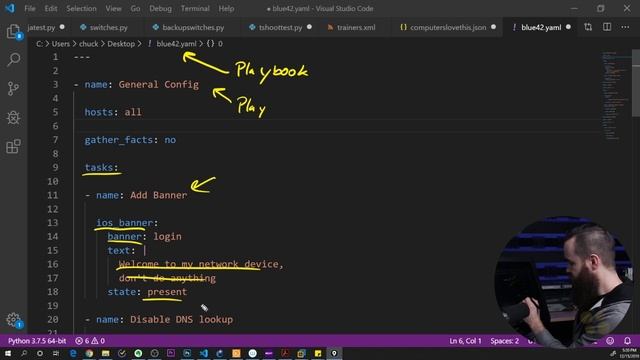This screenshot has height=360, width=640.
Task: Open the Terminal menu
Action: 195,8
